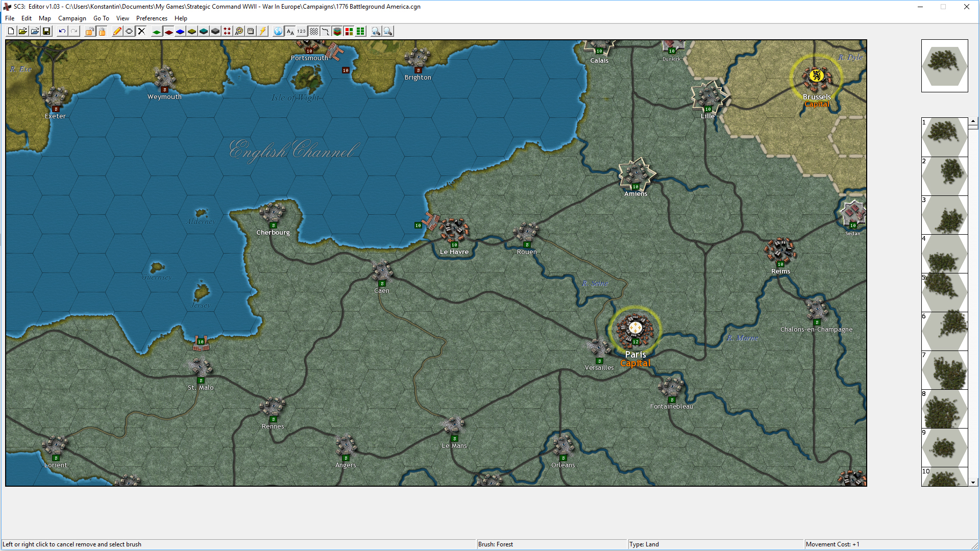Screen dimensions: 980x551
Task: Select forest tile thumbnail number 1
Action: (944, 137)
